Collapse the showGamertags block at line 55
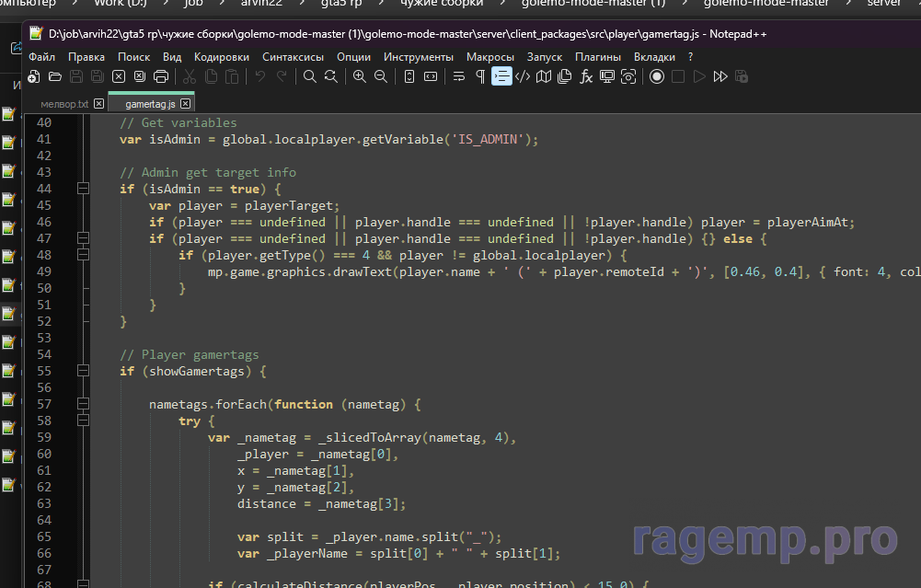The width and height of the screenshot is (921, 588). coord(84,371)
